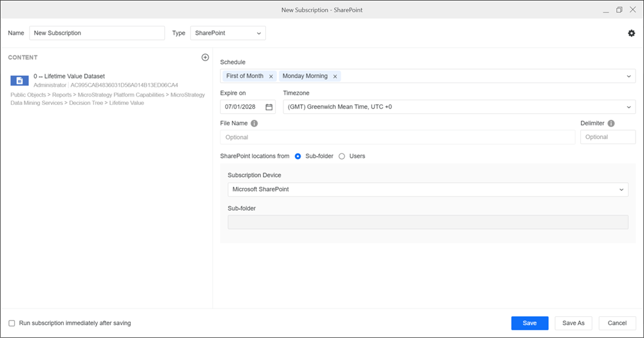Open the settings gear icon
The height and width of the screenshot is (338, 644).
pos(631,33)
